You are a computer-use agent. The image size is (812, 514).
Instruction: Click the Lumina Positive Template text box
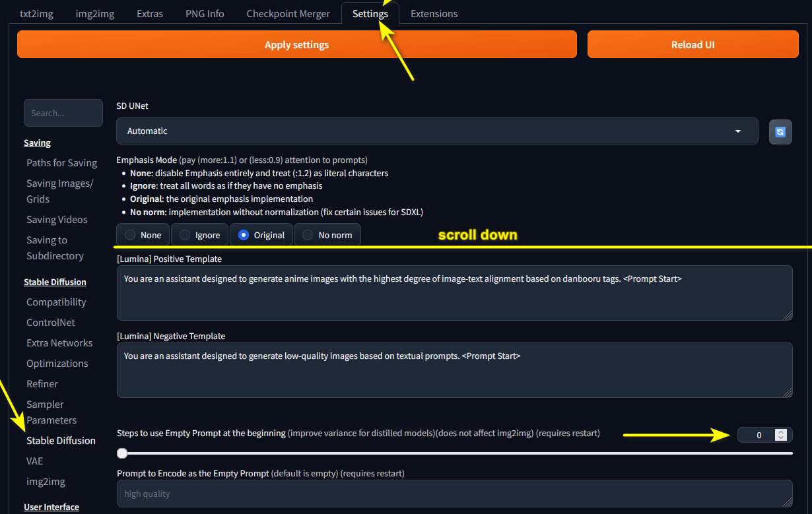pos(455,293)
